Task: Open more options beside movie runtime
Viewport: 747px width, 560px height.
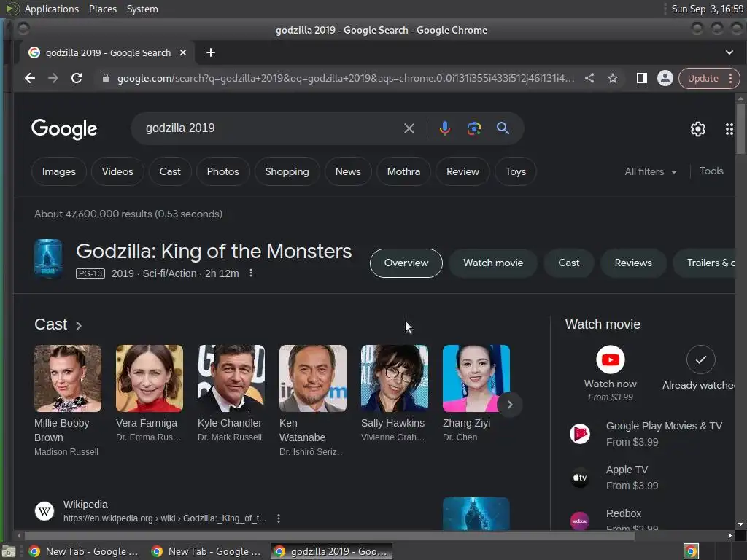Action: pos(251,273)
